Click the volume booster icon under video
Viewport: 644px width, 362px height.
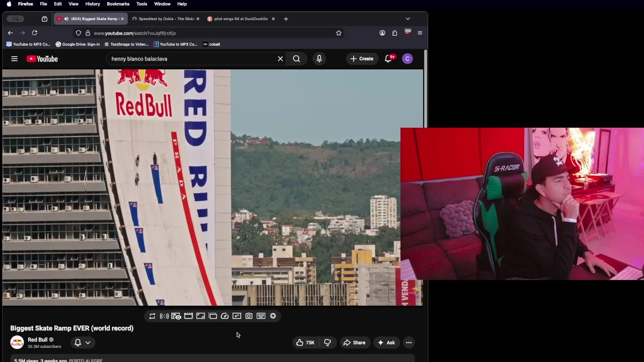(164, 316)
